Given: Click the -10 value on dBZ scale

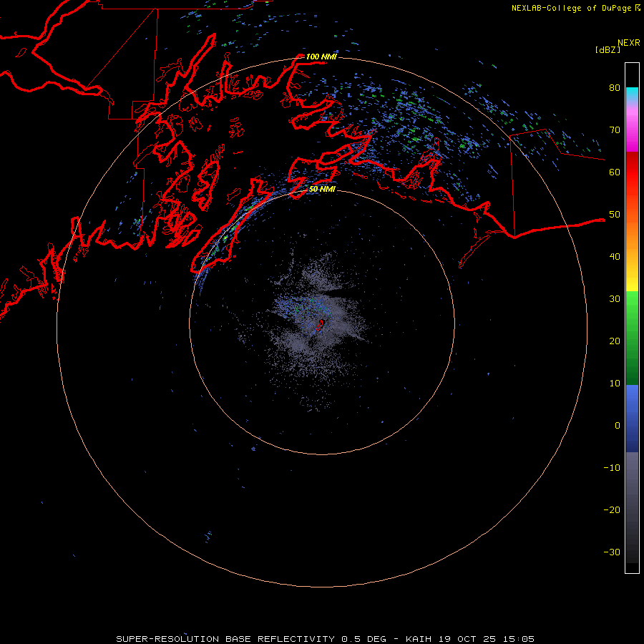Looking at the screenshot, I should 612,468.
